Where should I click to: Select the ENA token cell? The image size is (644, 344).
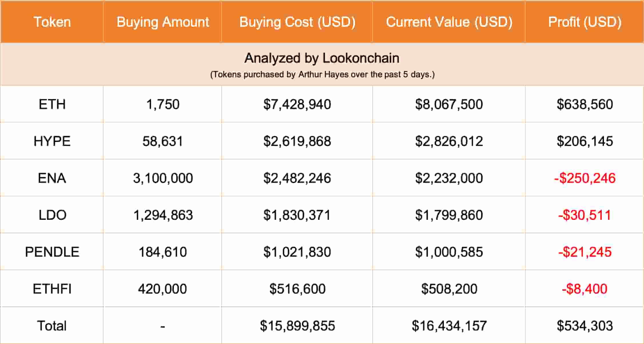pyautogui.click(x=52, y=178)
